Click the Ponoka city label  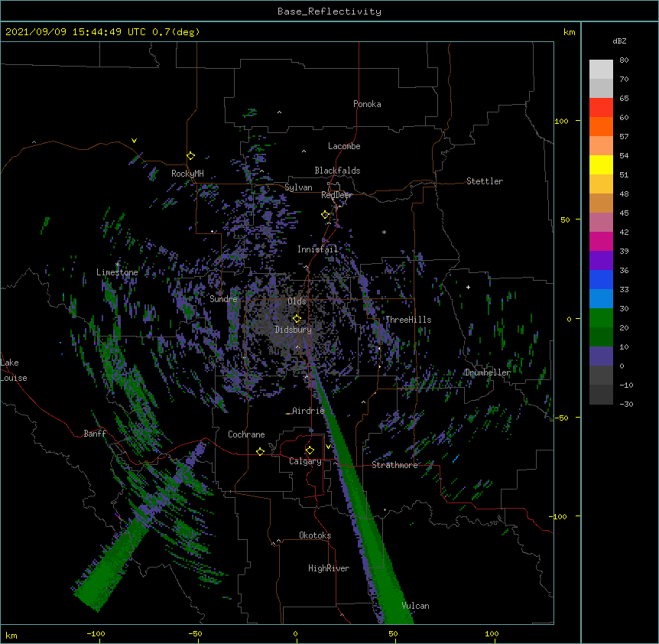pos(367,104)
